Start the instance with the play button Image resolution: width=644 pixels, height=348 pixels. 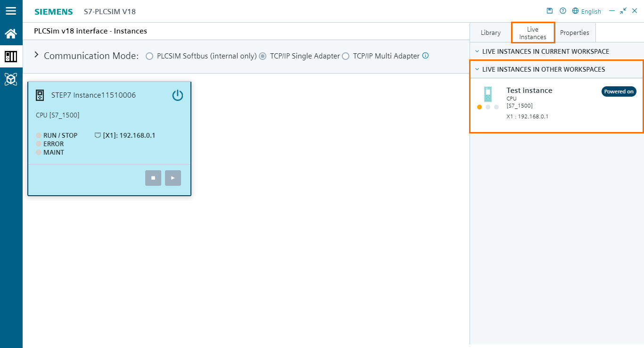[173, 178]
